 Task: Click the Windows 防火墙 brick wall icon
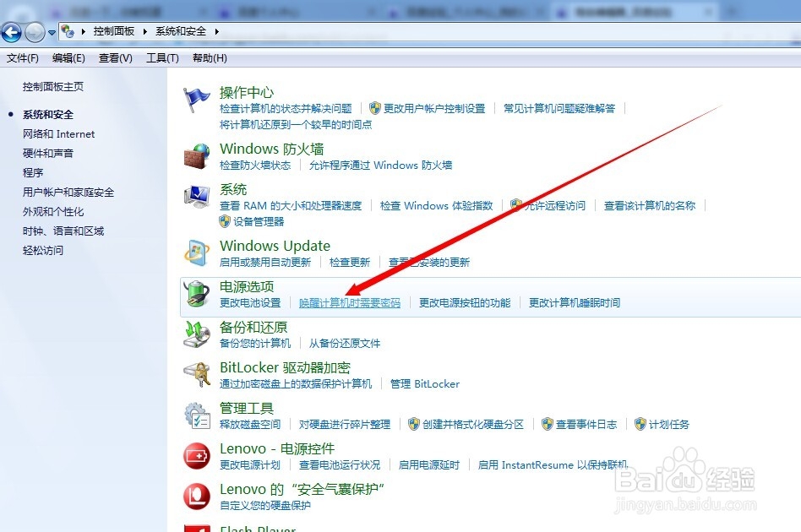click(x=197, y=156)
